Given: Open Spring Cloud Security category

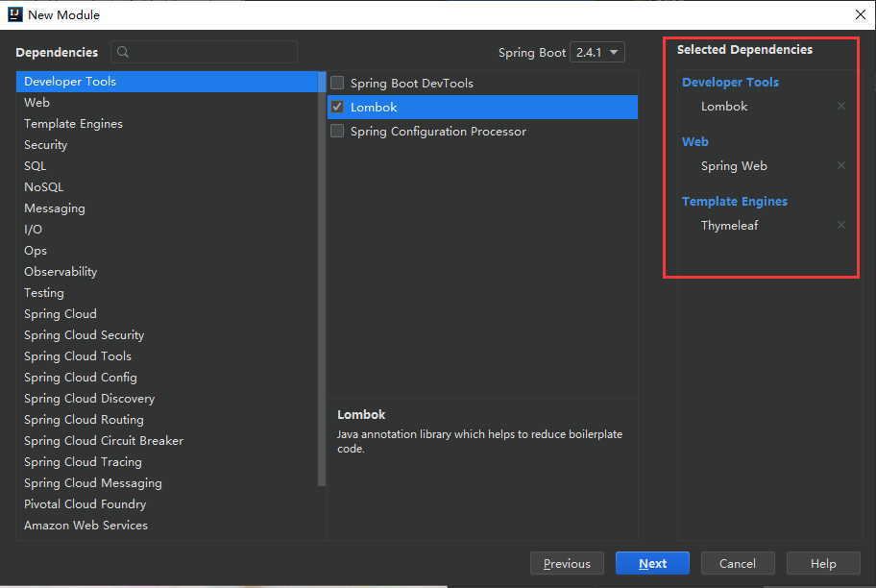Looking at the screenshot, I should pos(166,334).
